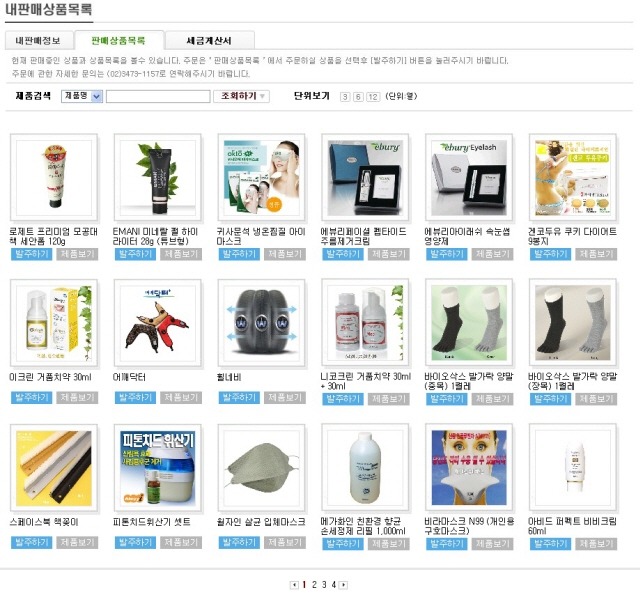Viewport: 640px width, 598px height.
Task: Open 웰자인 살균 입체마스크 product title
Action: 261,522
